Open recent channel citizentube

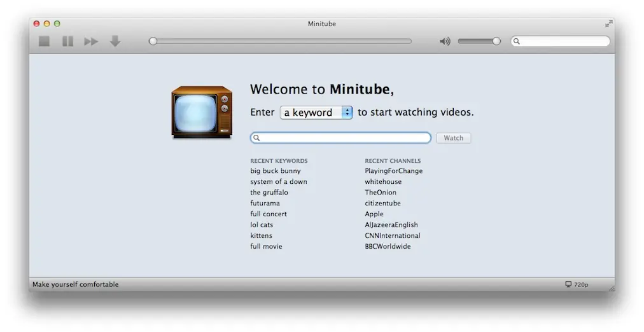coord(383,203)
